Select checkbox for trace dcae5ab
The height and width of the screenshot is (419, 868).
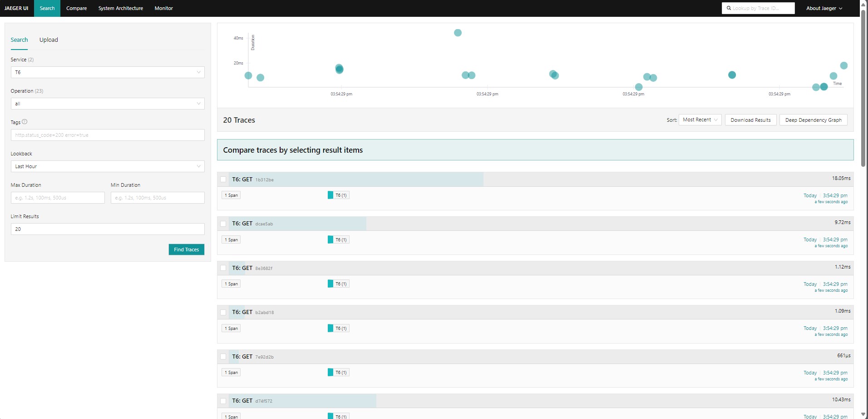click(223, 224)
